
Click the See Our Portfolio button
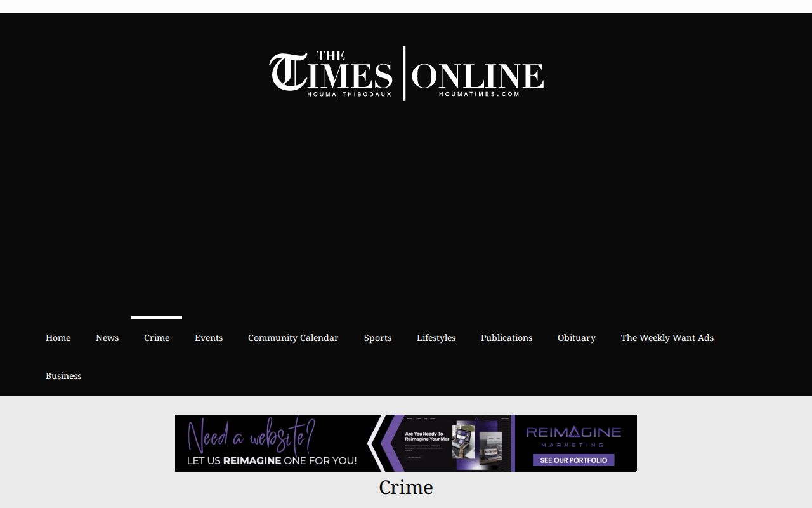(x=573, y=460)
